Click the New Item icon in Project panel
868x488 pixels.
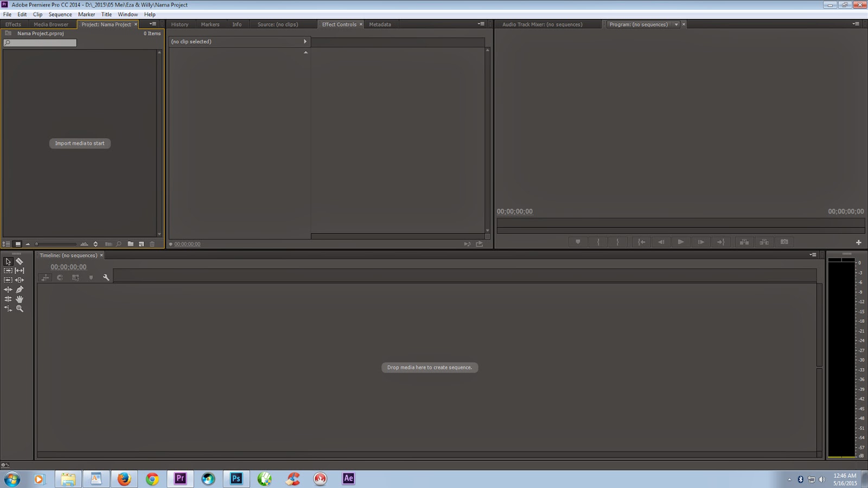tap(142, 243)
